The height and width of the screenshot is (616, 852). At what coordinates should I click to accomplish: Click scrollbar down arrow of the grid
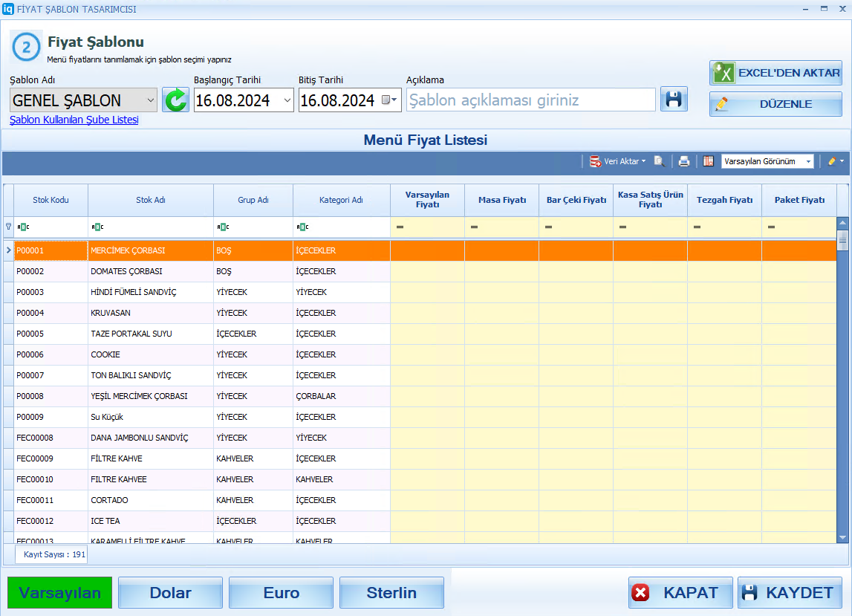(843, 538)
